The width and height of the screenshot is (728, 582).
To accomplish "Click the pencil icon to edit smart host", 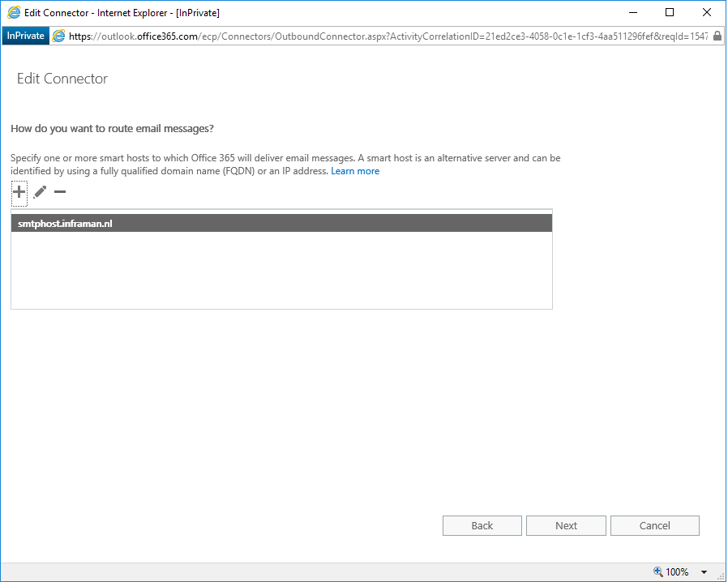I will coord(40,192).
